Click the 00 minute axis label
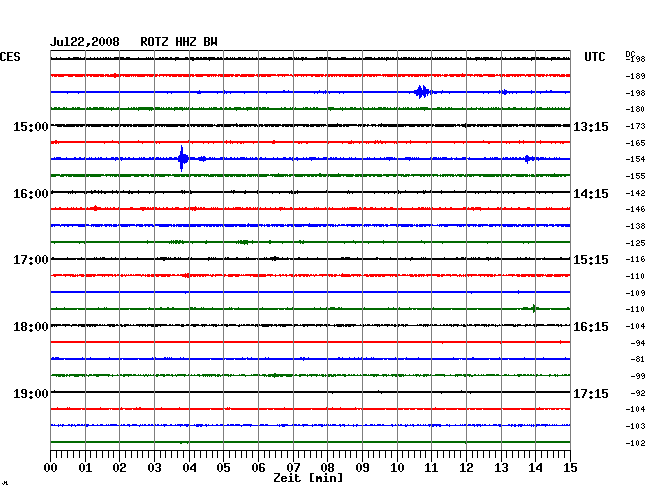The width and height of the screenshot is (650, 494). (51, 468)
